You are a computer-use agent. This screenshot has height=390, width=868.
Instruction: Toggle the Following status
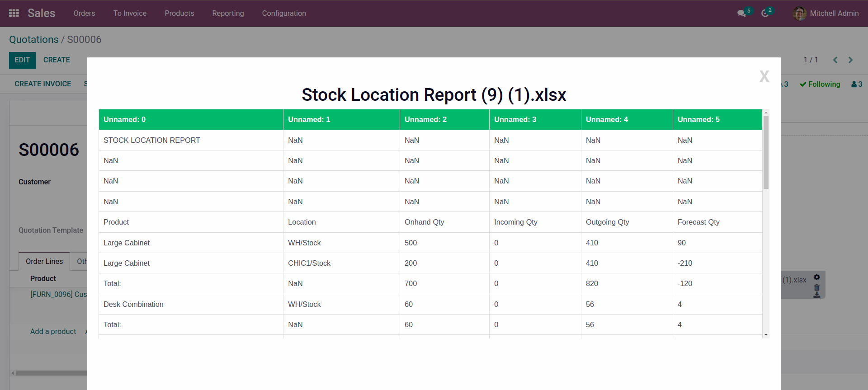pos(820,84)
